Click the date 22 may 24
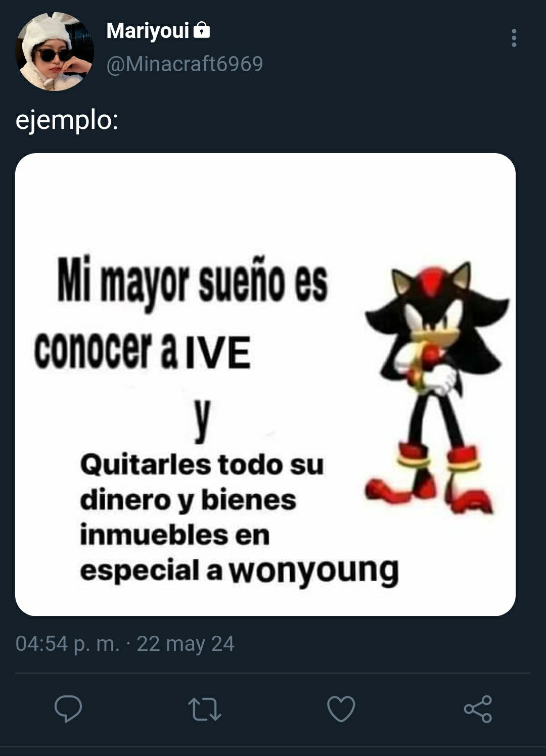This screenshot has height=756, width=546. coord(186,644)
